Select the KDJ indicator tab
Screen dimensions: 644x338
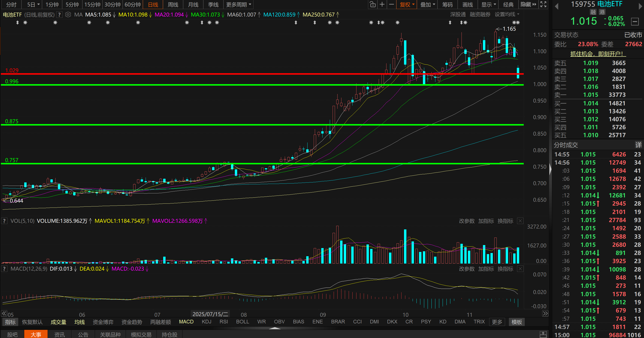206,322
